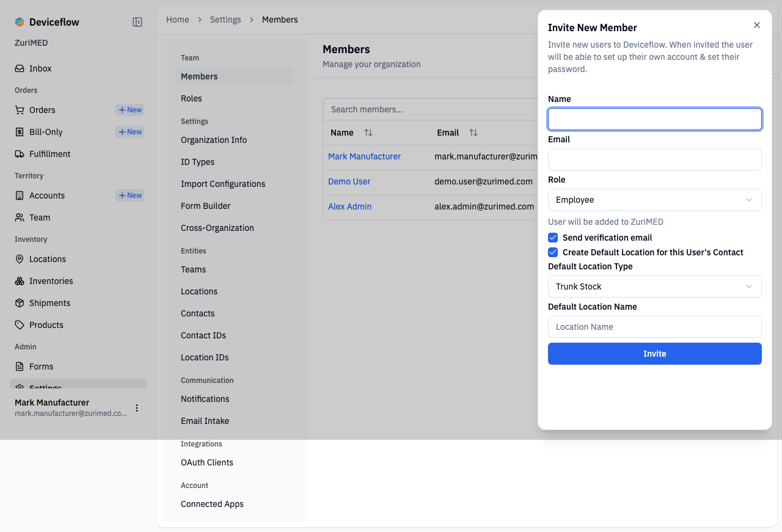Open the Default Location Type dropdown

(x=655, y=286)
